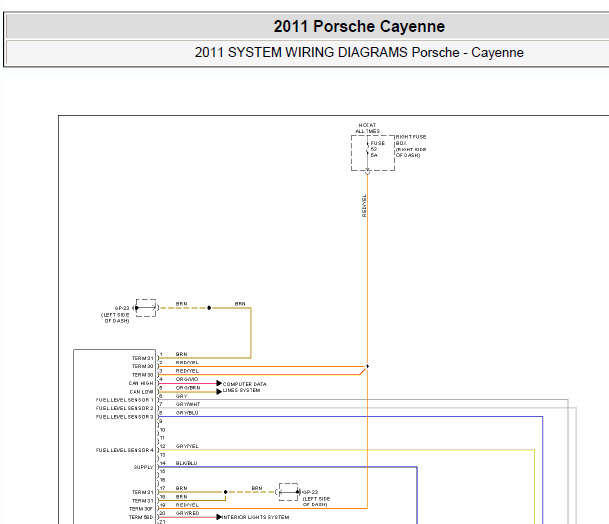Click the "TERM 30" label at pin 3
This screenshot has width=609, height=524.
[143, 375]
